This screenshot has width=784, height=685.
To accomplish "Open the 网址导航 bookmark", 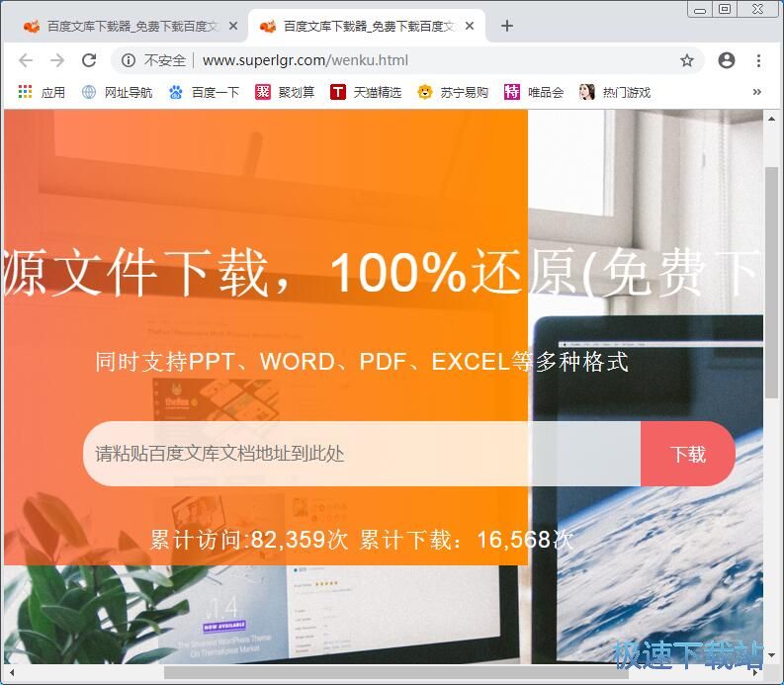I will click(117, 93).
